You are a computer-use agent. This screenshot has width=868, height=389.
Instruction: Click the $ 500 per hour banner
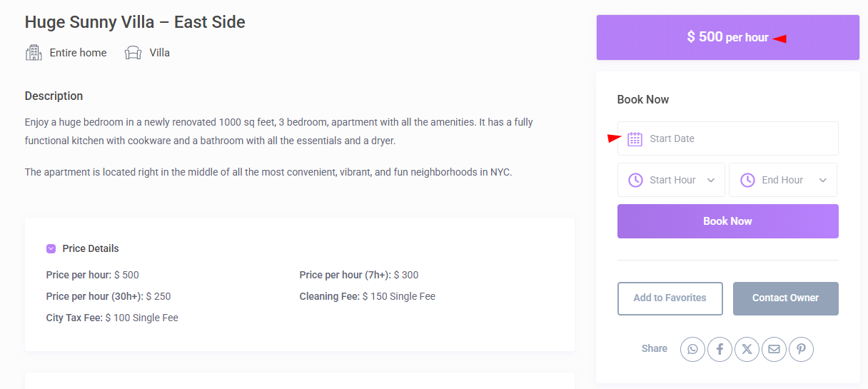[x=727, y=38]
